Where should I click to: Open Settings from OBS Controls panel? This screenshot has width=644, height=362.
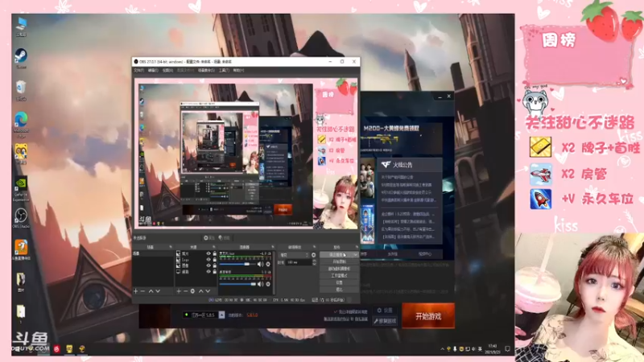pyautogui.click(x=339, y=282)
